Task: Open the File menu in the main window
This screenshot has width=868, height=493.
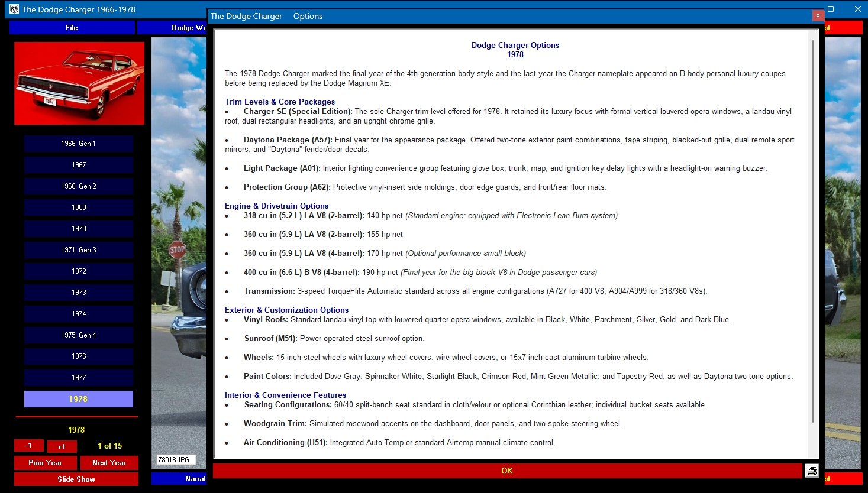Action: coord(72,28)
